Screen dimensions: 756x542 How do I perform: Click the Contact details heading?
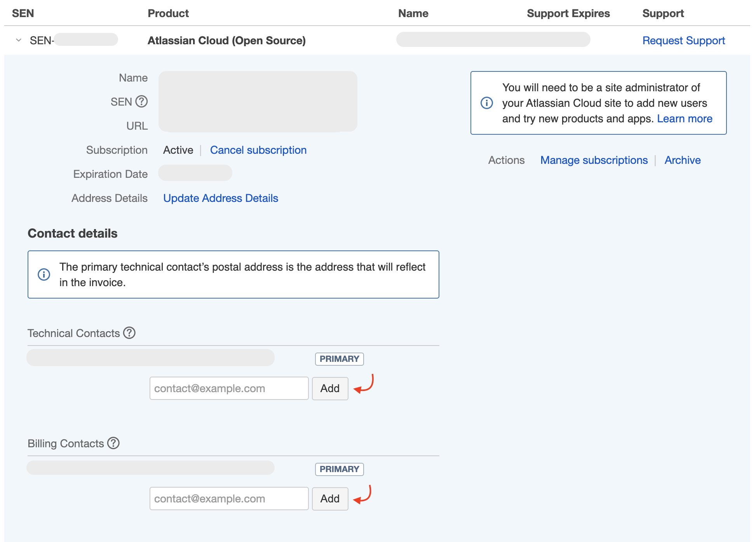73,233
